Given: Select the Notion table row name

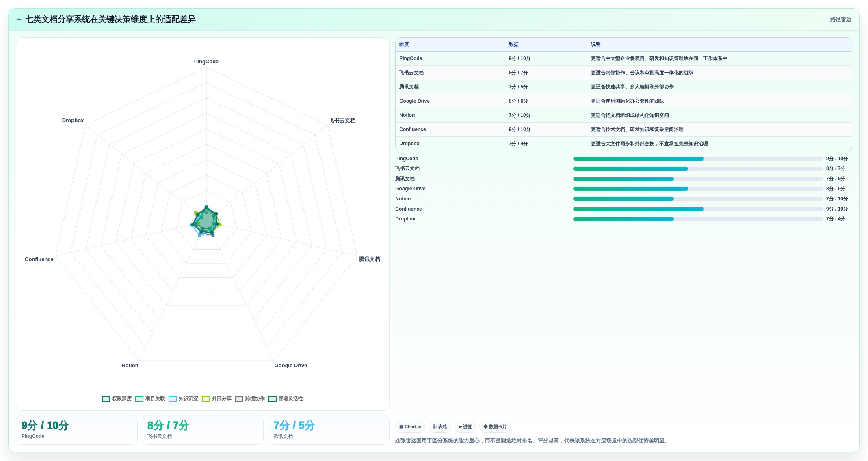Looking at the screenshot, I should click(407, 115).
